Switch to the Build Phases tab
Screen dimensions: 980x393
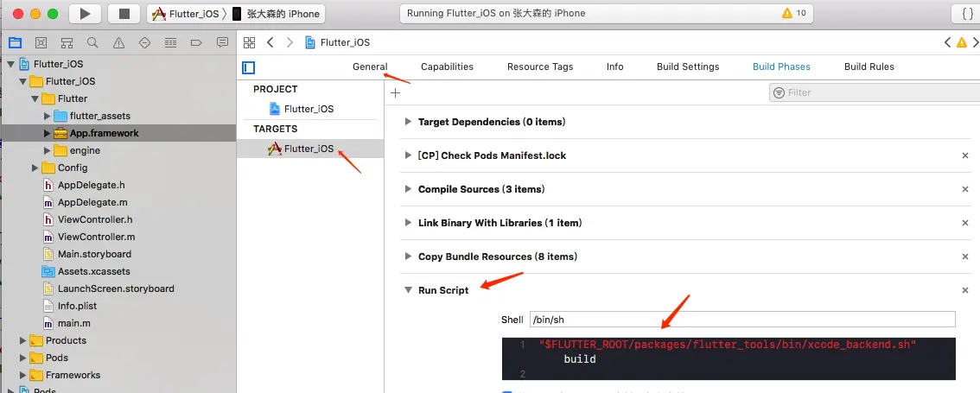(781, 67)
